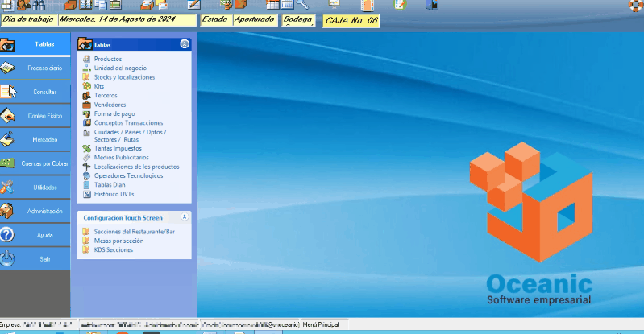Click the CAJA No. 06 label
This screenshot has width=644, height=334.
[x=351, y=21]
